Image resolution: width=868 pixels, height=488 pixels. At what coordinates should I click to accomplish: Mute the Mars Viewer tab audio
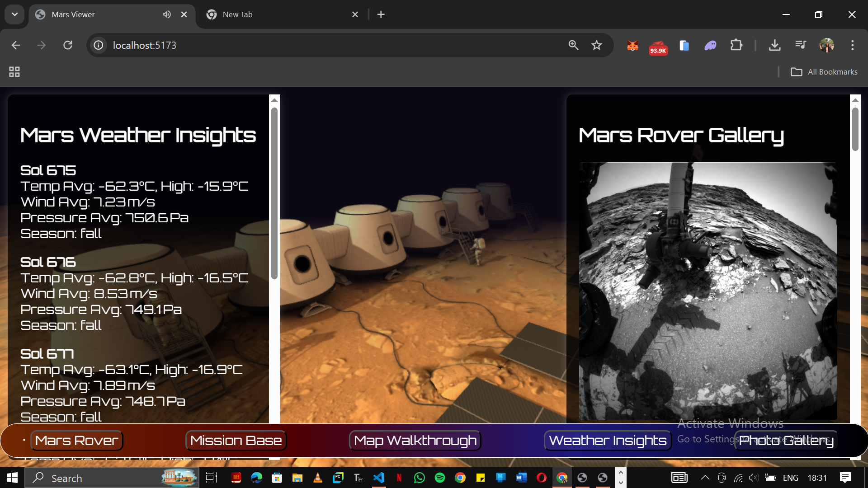[x=166, y=14]
